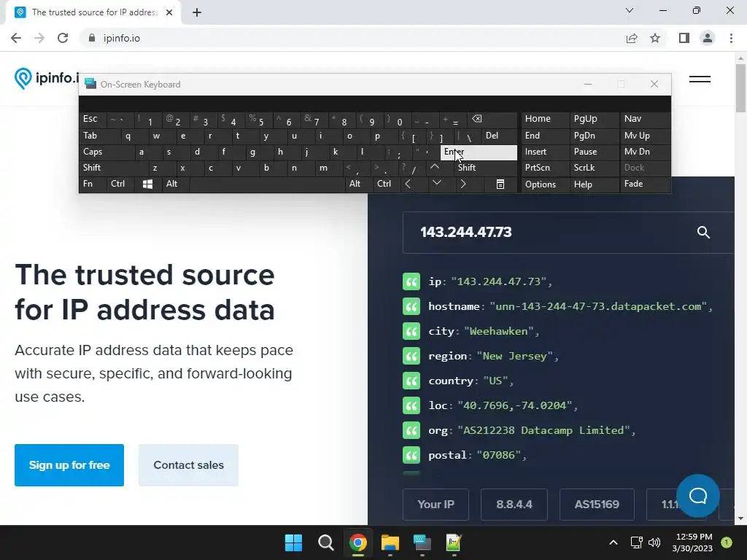Toggle the right Alt key
Screen dimensions: 747x560
(359, 184)
